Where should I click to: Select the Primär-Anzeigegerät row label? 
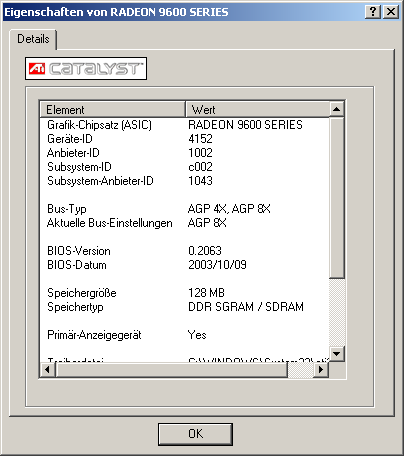click(x=94, y=335)
